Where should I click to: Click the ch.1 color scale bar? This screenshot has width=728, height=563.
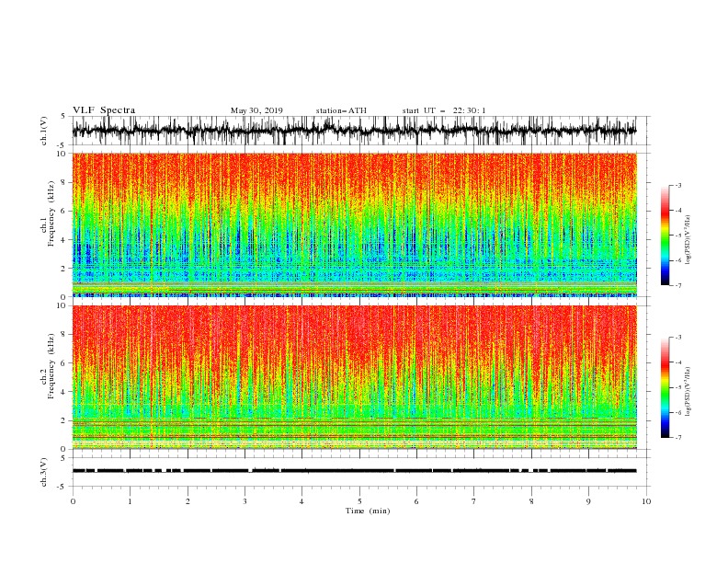pos(665,236)
